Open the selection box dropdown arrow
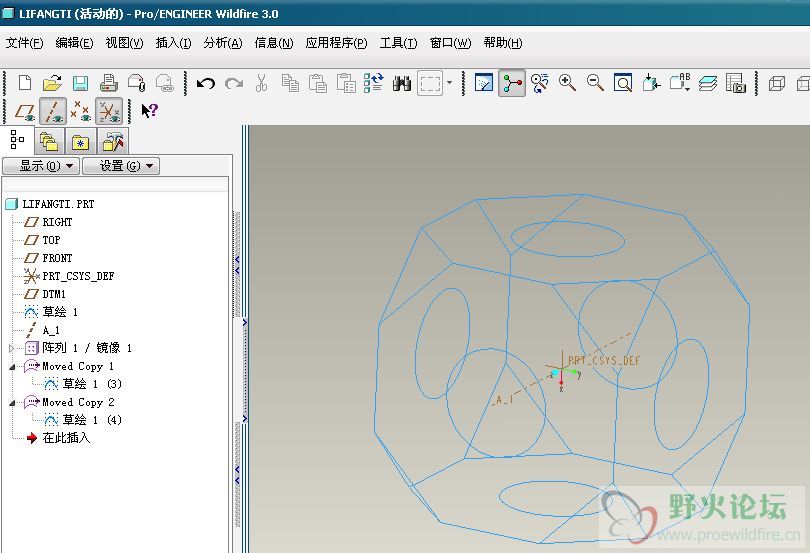Viewport: 810px width, 553px height. (x=449, y=83)
